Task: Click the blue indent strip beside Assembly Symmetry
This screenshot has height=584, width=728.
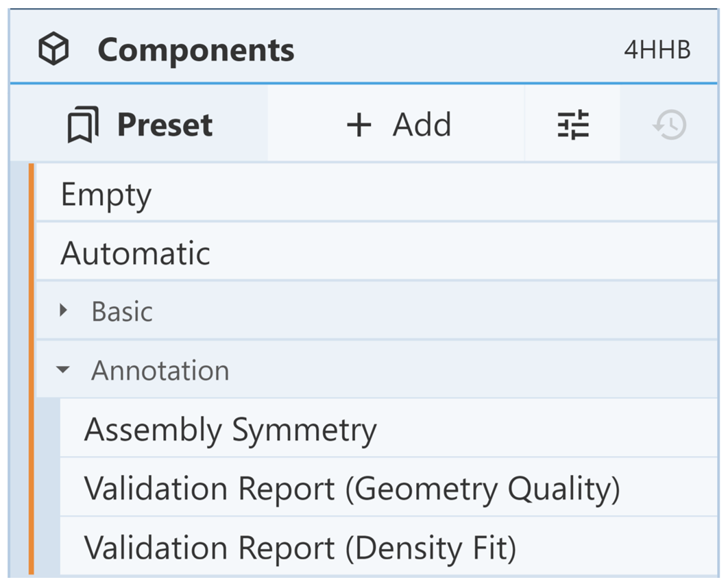Action: (x=48, y=430)
